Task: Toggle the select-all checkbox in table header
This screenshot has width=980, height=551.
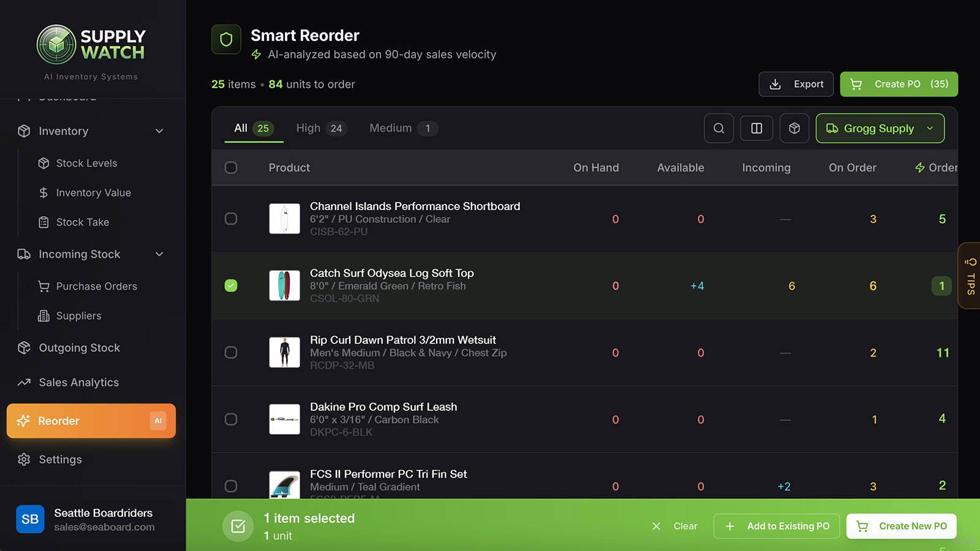Action: click(231, 168)
